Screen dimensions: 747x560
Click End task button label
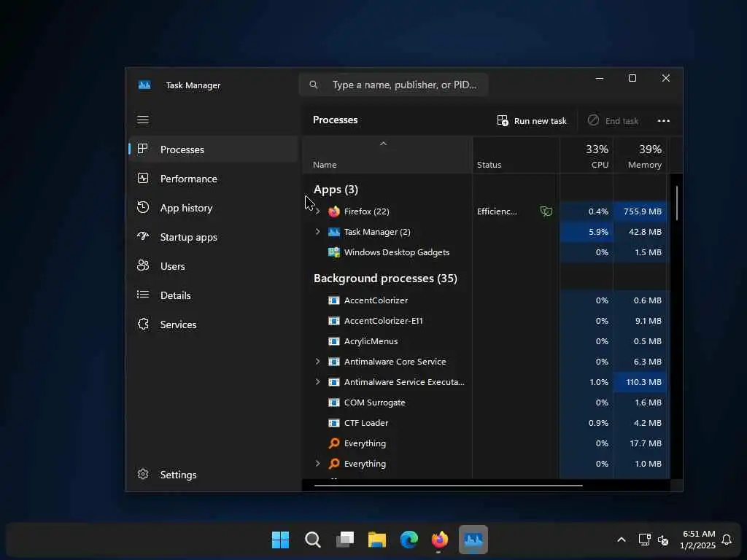[x=622, y=121]
